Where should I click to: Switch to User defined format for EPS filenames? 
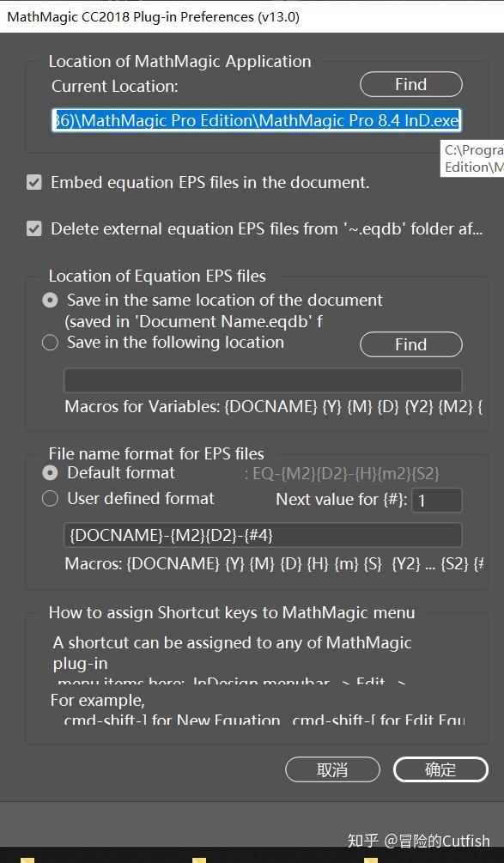click(49, 498)
